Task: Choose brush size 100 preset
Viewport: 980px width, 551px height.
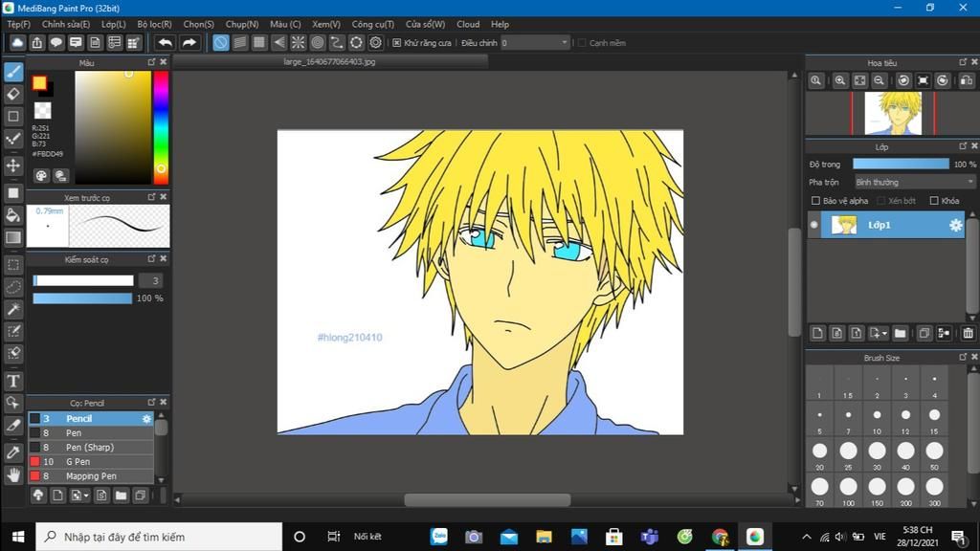Action: coord(848,491)
